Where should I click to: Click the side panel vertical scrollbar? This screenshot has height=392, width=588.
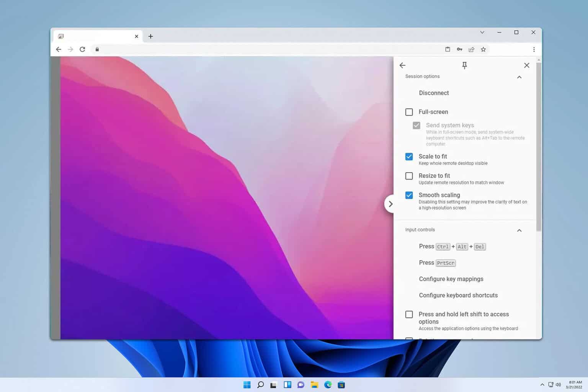tap(539, 147)
